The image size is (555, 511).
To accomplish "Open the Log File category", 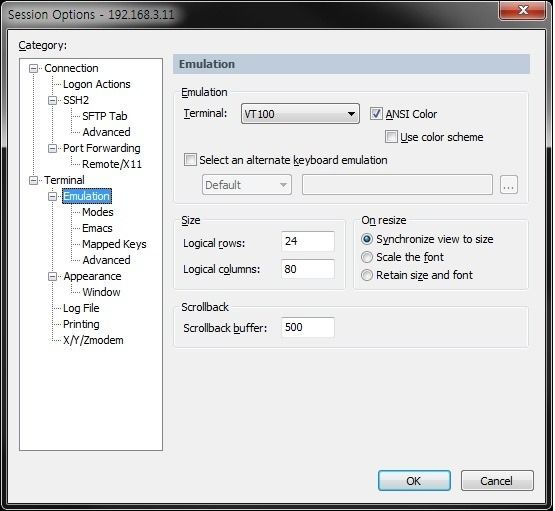I will click(x=81, y=308).
